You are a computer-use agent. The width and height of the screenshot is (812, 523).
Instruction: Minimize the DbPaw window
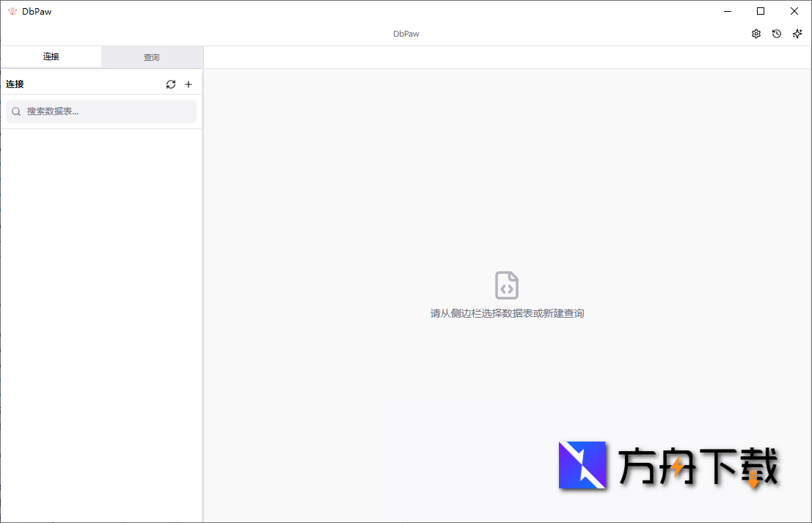pos(727,11)
